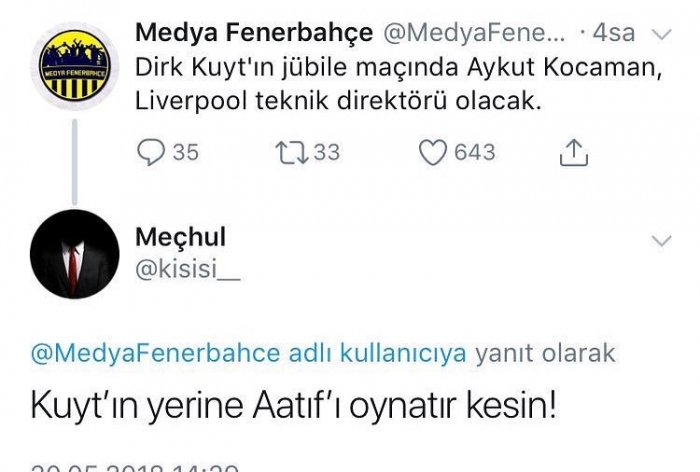Like the tweet with the heart icon

[x=432, y=152]
